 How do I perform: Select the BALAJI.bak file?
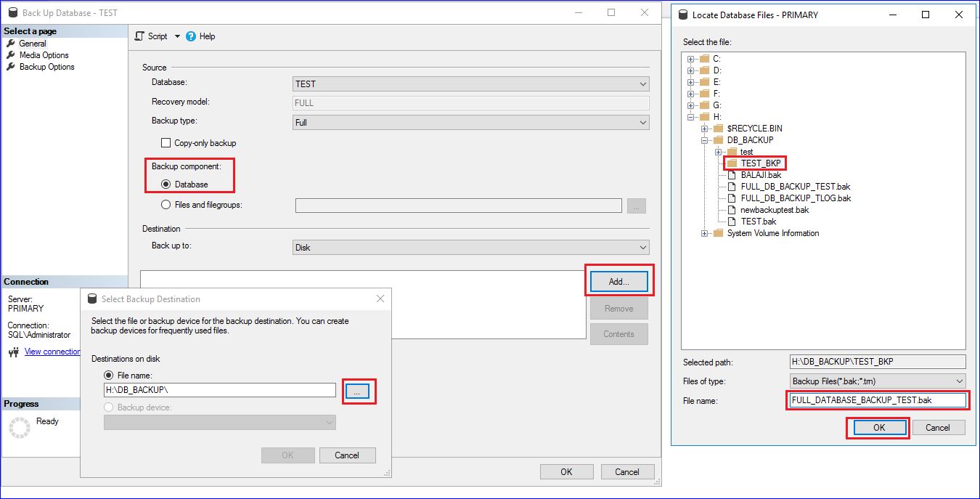(761, 175)
